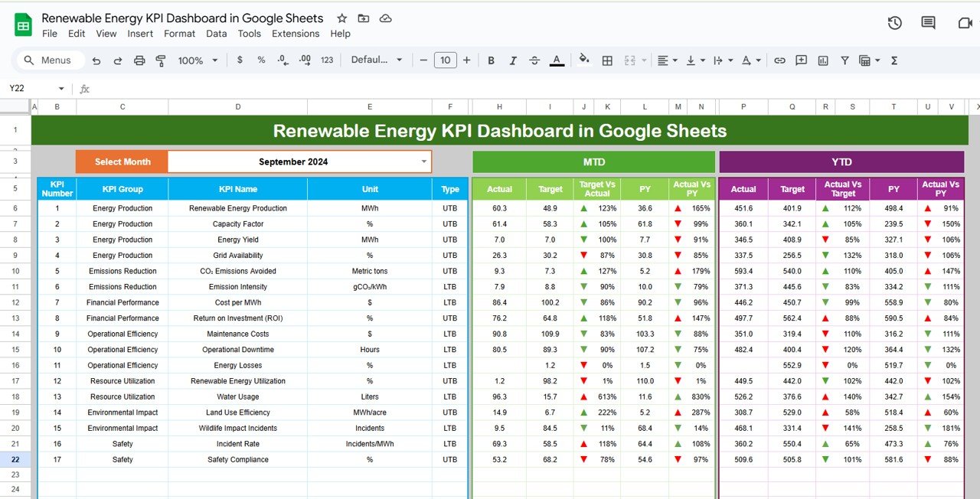The image size is (980, 499).
Task: Click the YTD section header
Action: [x=841, y=161]
